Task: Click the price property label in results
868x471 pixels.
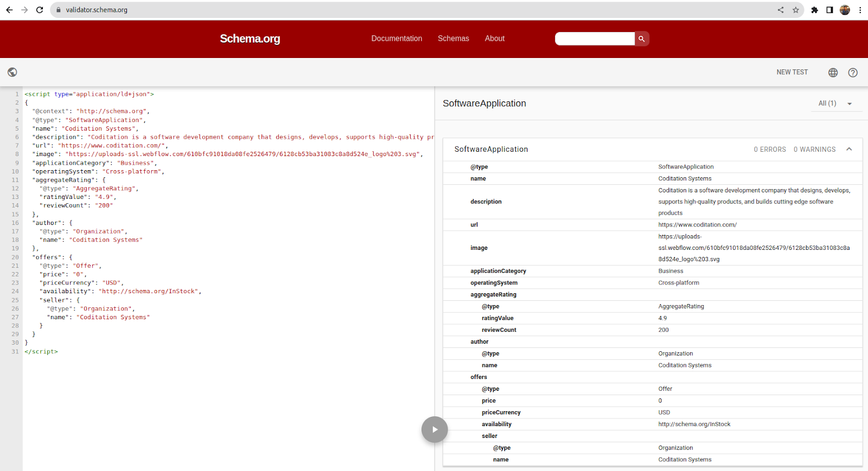Action: (x=489, y=401)
